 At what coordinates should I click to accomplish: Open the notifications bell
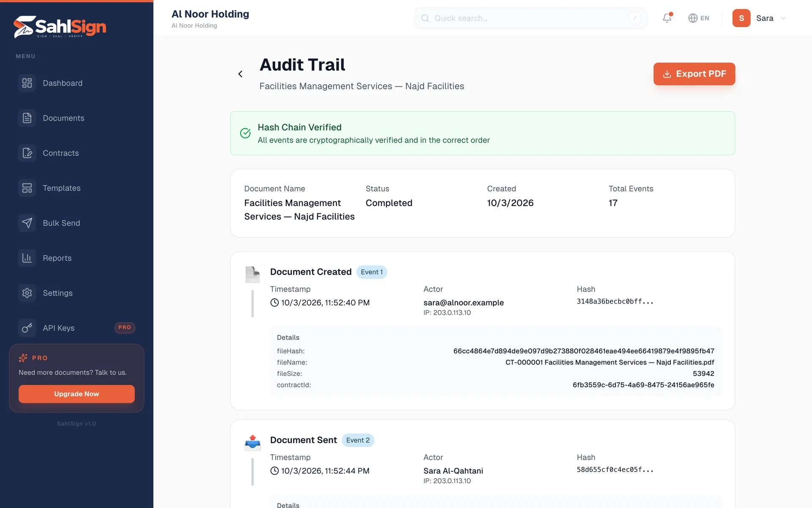pos(667,18)
